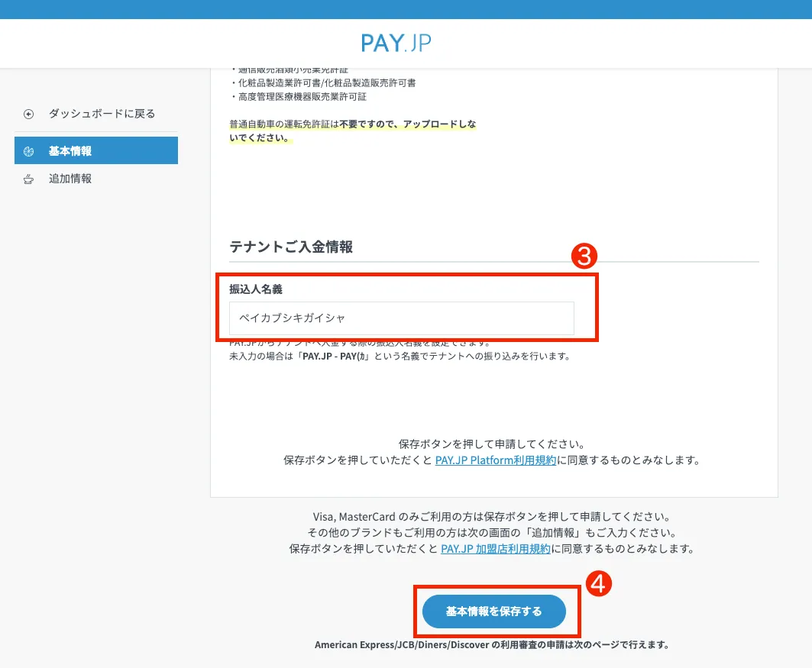
Task: Click the back arrow icon beside ダッシュボードに戻る
Action: pyautogui.click(x=29, y=114)
